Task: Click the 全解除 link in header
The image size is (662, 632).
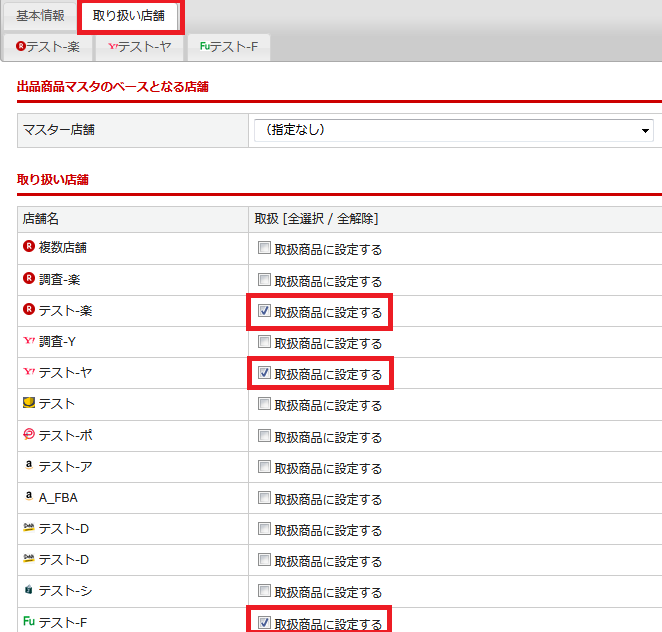Action: [x=355, y=219]
